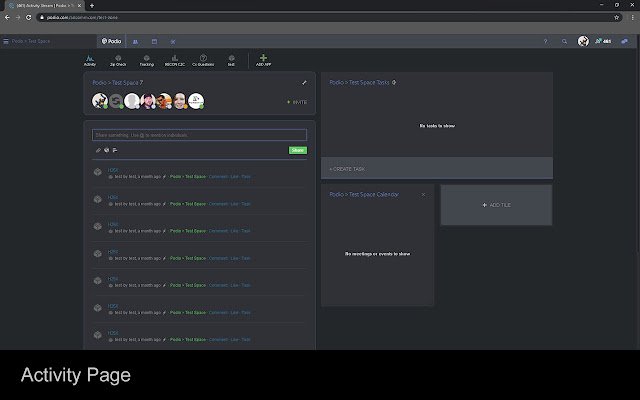Open the Podio > Test Space Tasks title link
The height and width of the screenshot is (400, 640).
(x=360, y=82)
